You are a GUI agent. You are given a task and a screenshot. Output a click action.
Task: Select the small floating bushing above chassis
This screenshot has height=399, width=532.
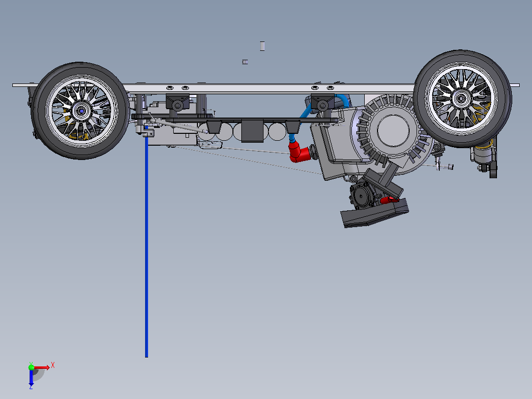(x=245, y=62)
